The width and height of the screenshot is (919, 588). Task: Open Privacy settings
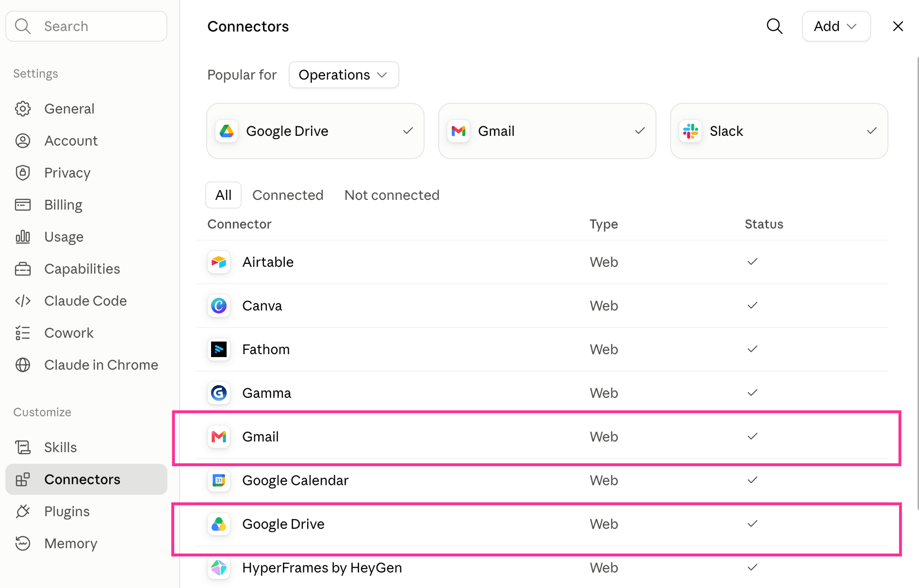(x=86, y=173)
